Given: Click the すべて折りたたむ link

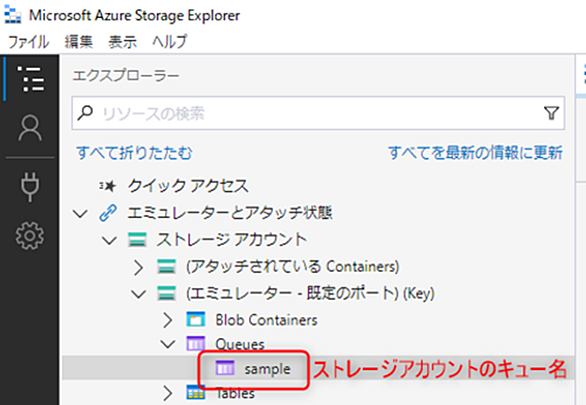Looking at the screenshot, I should [134, 153].
